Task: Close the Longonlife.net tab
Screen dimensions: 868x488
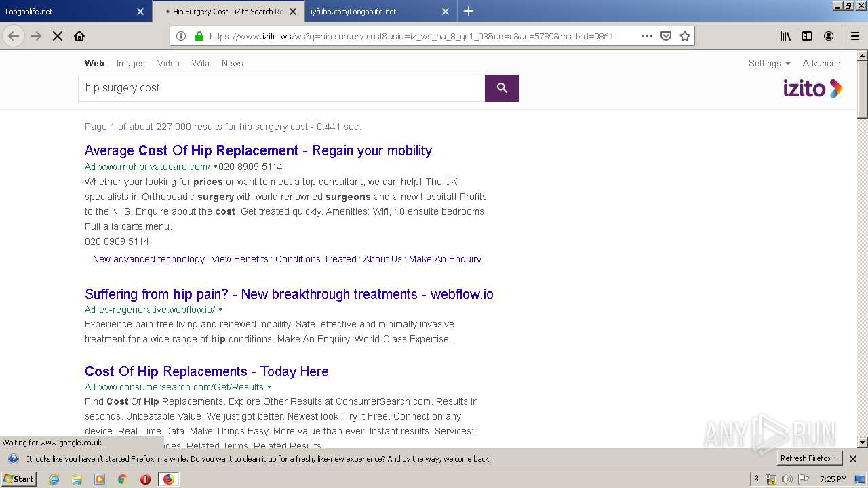Action: pos(140,12)
